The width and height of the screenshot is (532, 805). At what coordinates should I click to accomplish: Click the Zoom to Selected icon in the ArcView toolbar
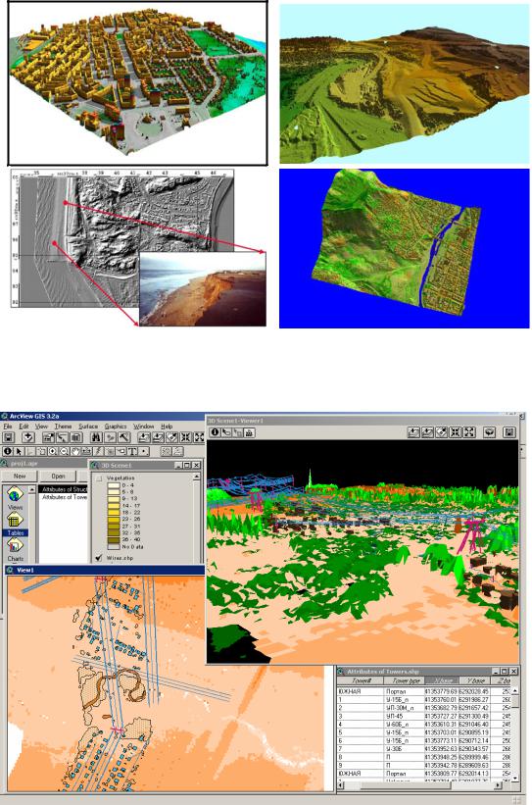click(172, 437)
